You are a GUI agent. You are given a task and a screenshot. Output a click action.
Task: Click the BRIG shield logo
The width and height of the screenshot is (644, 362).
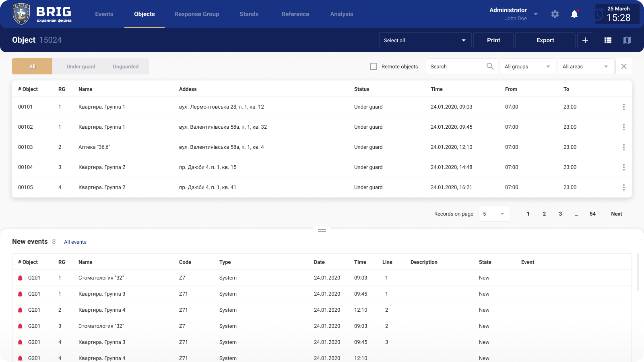pyautogui.click(x=21, y=14)
